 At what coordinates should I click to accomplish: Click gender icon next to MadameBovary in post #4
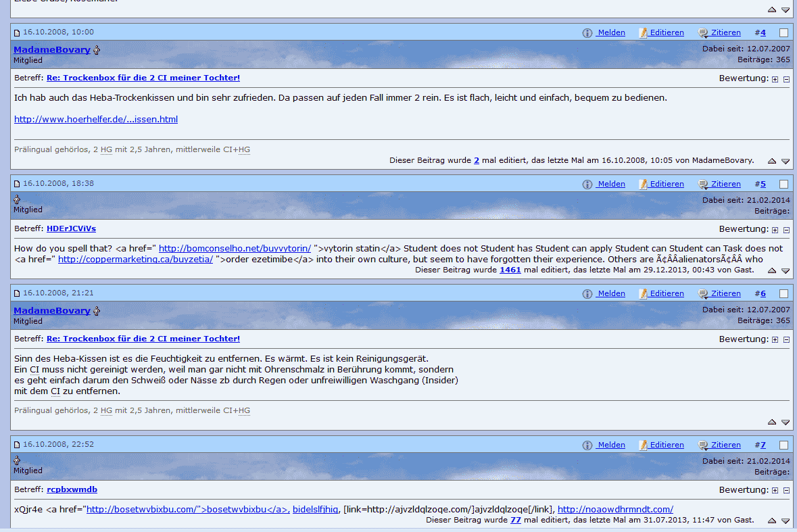(x=97, y=50)
